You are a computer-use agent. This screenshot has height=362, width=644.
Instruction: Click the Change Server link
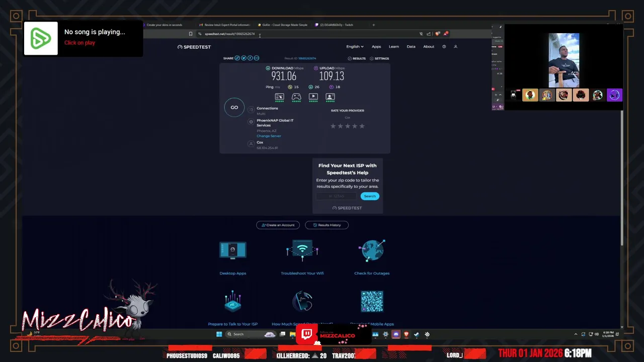[269, 136]
